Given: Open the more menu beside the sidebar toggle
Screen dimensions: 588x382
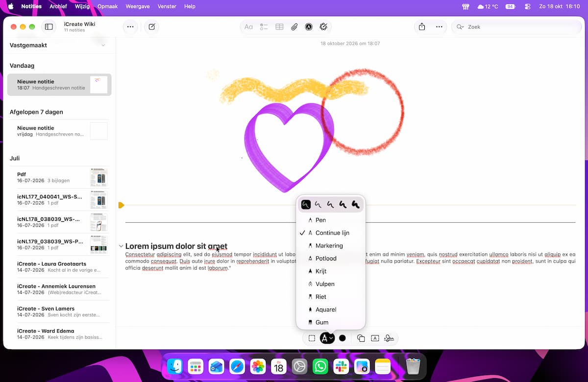Looking at the screenshot, I should coord(130,27).
